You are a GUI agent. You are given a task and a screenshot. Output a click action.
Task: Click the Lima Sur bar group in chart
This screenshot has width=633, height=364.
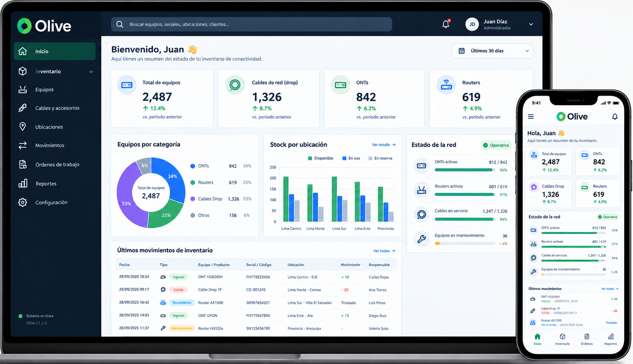pyautogui.click(x=339, y=199)
